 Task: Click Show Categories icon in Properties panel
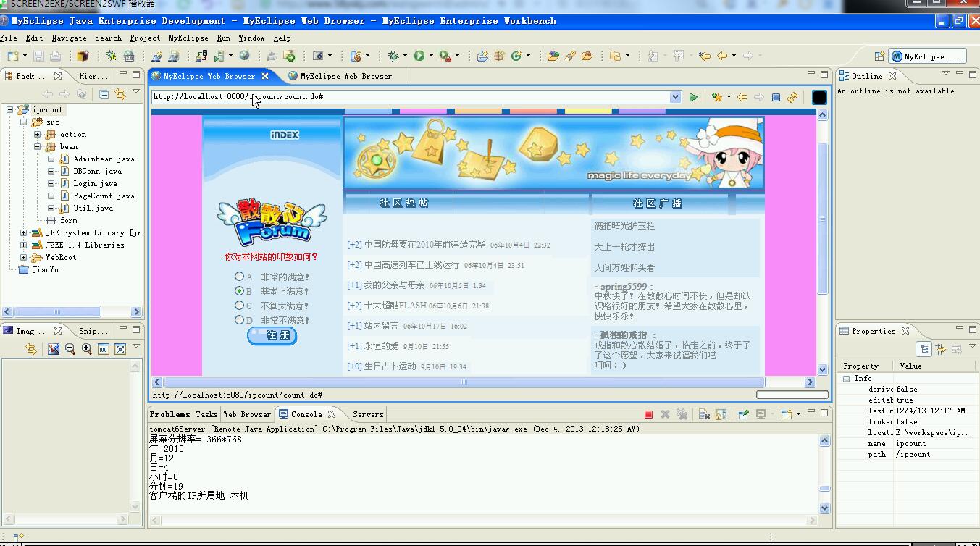click(924, 349)
